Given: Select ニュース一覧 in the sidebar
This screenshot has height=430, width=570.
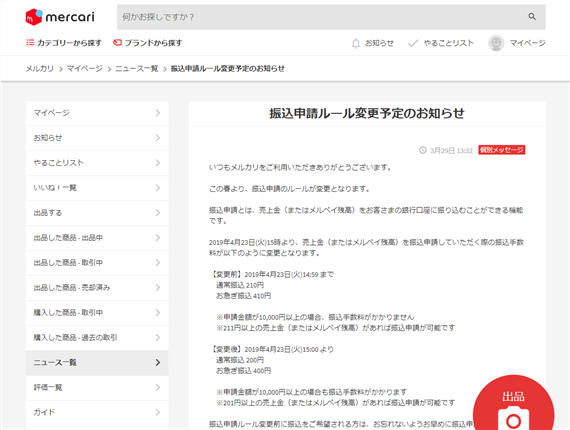Looking at the screenshot, I should 97,363.
